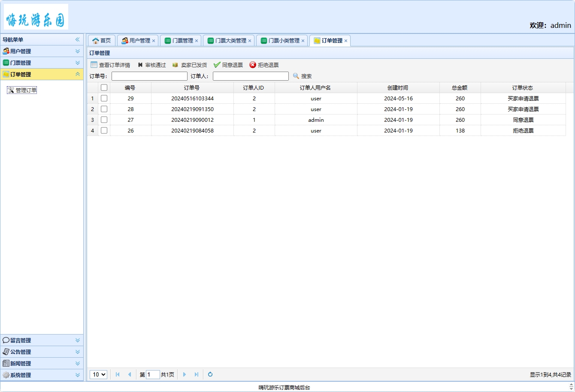Tick the checkbox in the admin order row
Screen dimensions: 575x392
[104, 120]
